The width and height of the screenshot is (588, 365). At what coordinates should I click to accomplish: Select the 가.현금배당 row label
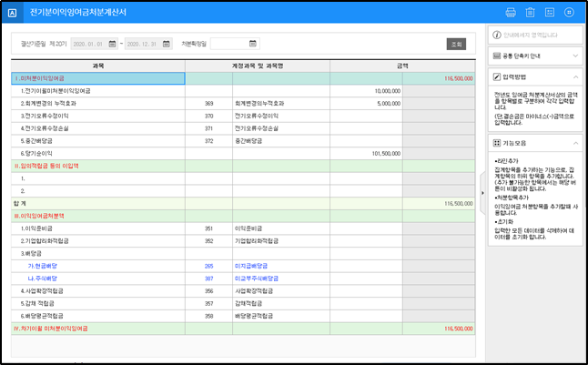[43, 266]
